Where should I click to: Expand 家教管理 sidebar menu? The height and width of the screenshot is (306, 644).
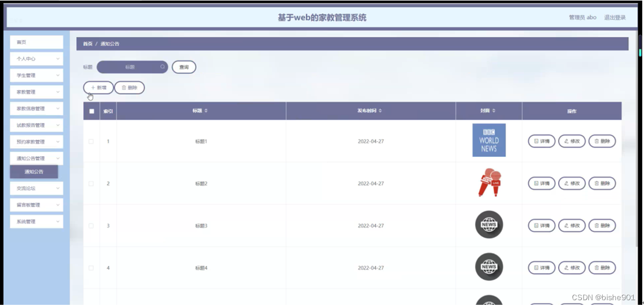click(x=37, y=92)
